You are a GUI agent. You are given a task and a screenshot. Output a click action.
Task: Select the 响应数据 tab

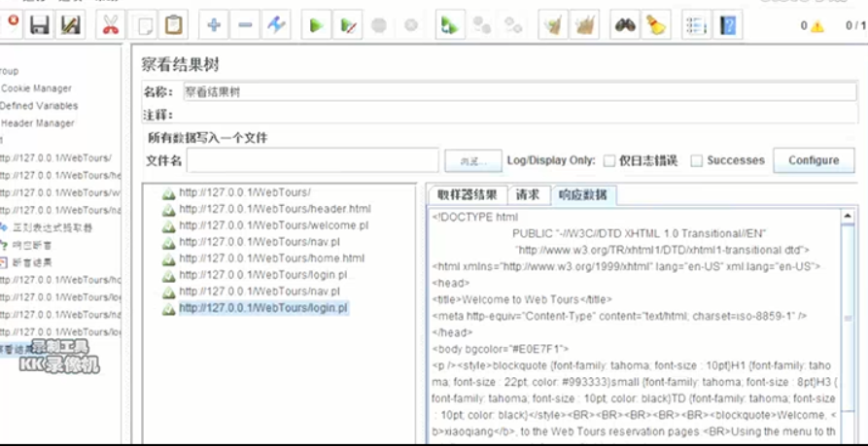583,194
